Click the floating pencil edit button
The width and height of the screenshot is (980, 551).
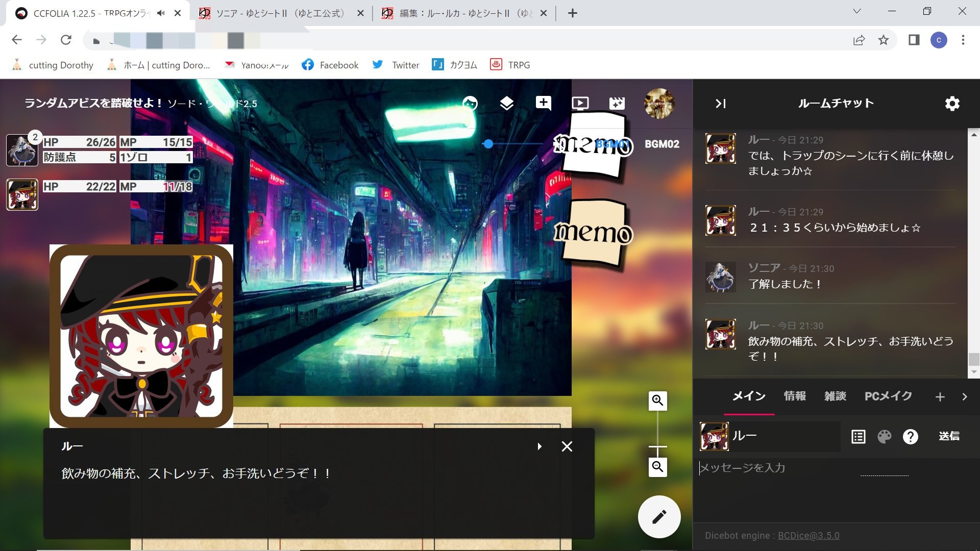coord(659,517)
